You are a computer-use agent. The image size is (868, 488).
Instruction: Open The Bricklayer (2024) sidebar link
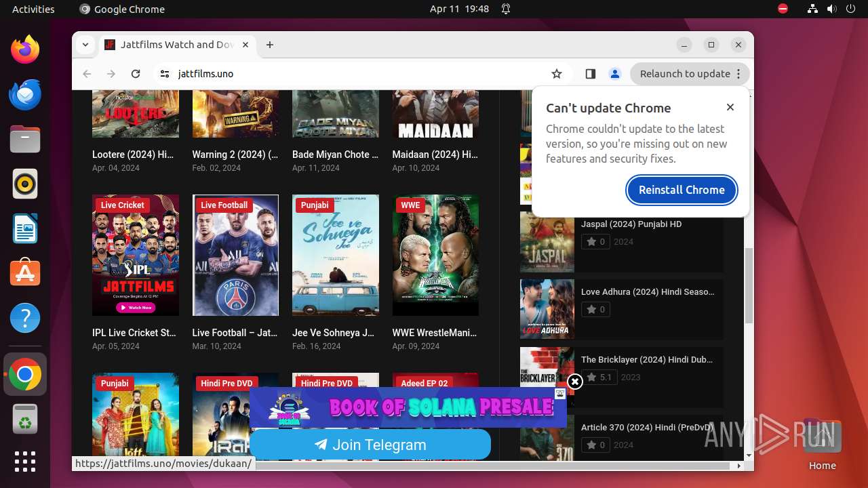[x=647, y=359]
